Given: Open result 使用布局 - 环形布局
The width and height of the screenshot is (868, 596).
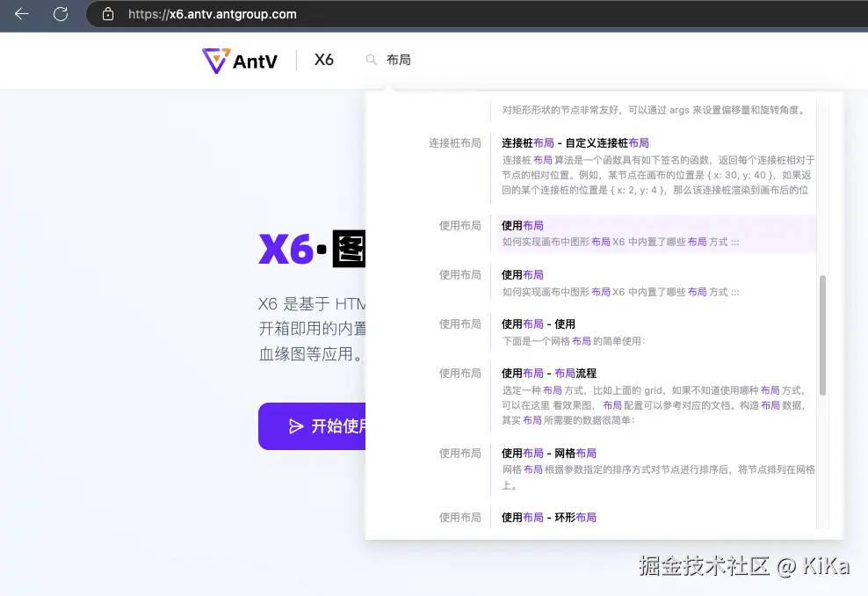Looking at the screenshot, I should (x=548, y=518).
